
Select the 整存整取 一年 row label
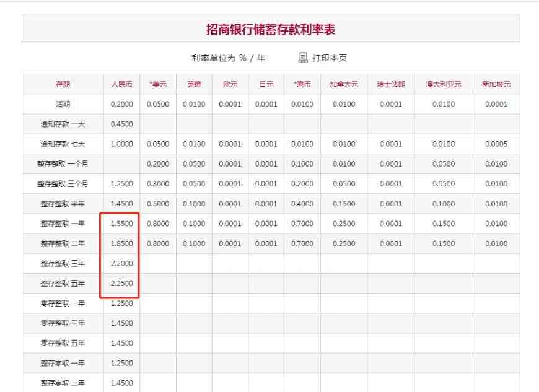[63, 224]
